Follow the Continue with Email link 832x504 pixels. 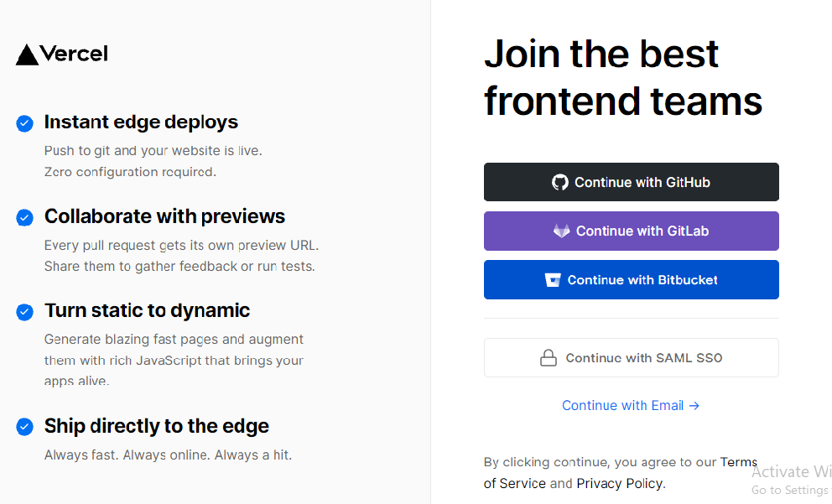pyautogui.click(x=622, y=406)
